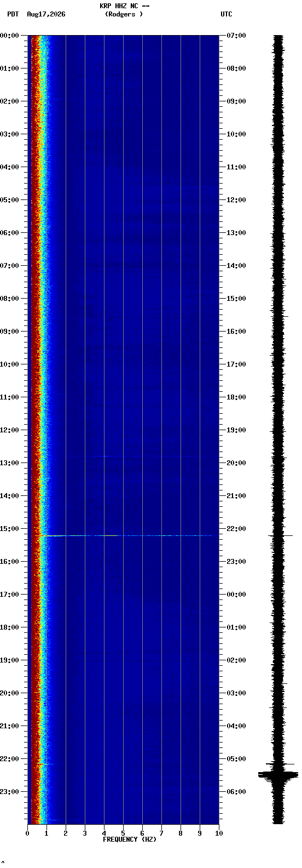Click the 06:00 UTC time label
This screenshot has height=868, width=302.
coord(236,792)
